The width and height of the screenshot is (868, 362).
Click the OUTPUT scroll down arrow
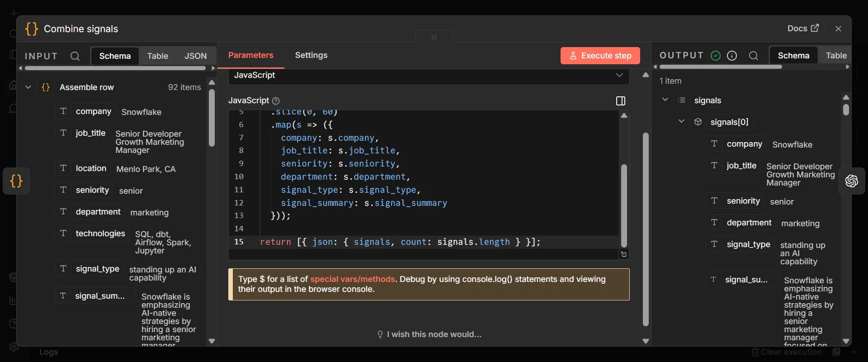[x=846, y=341]
